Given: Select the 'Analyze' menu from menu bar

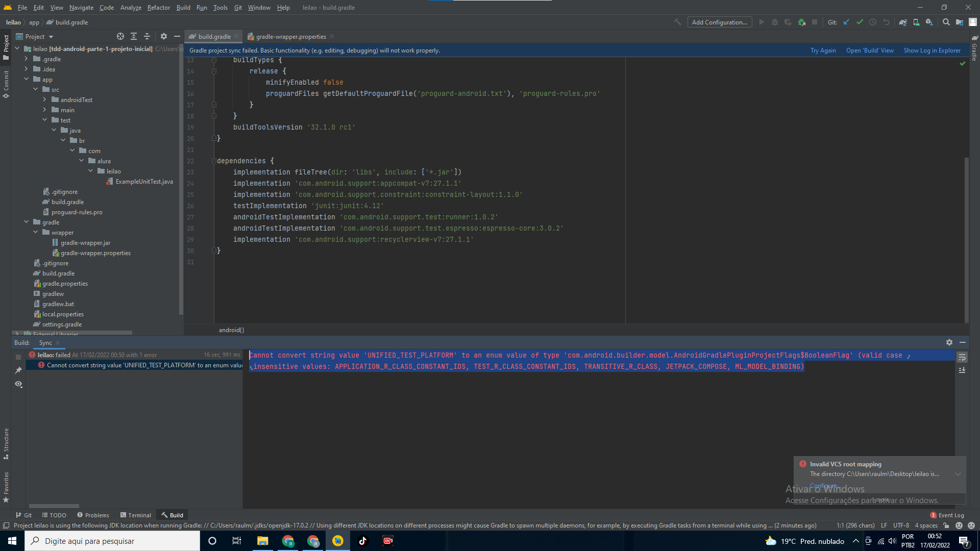Looking at the screenshot, I should pyautogui.click(x=131, y=8).
